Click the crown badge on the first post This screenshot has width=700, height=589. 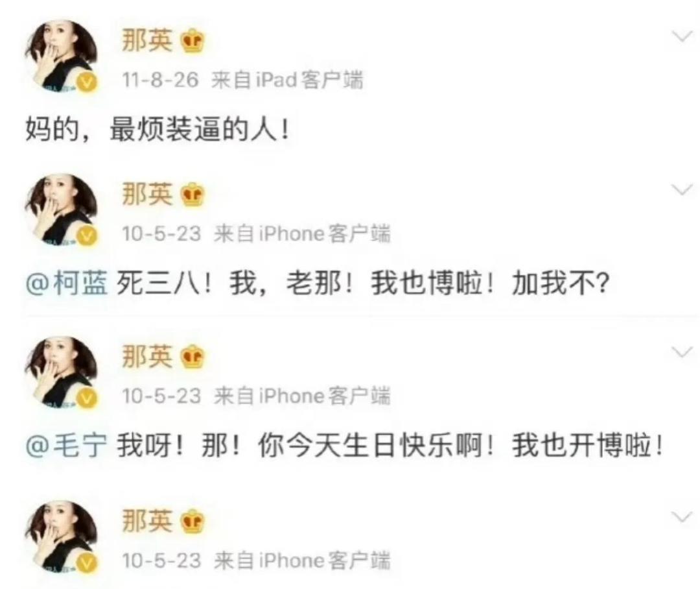pyautogui.click(x=193, y=42)
